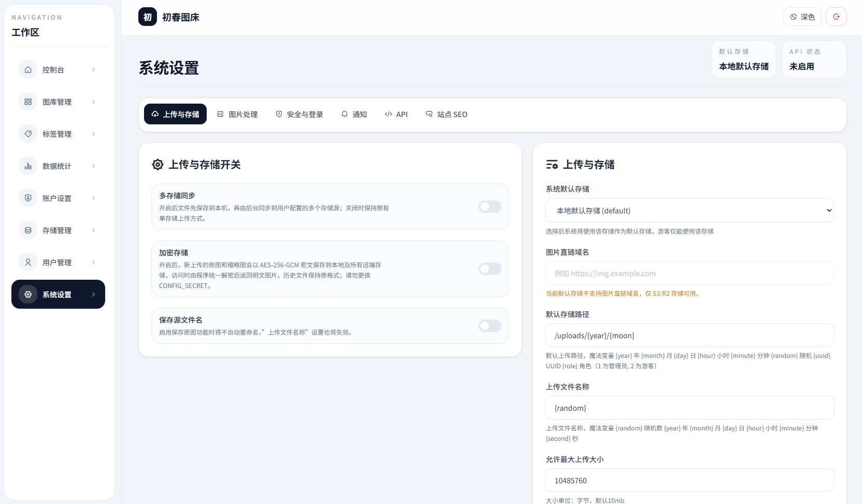Switch to the 图片处理 tab
862x504 pixels.
coord(237,114)
